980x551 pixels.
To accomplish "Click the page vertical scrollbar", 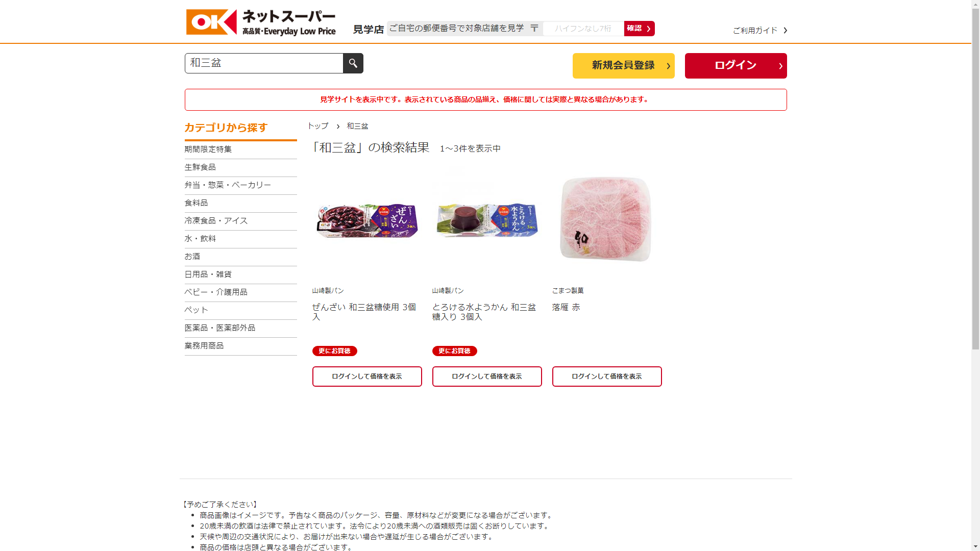I will click(x=975, y=275).
